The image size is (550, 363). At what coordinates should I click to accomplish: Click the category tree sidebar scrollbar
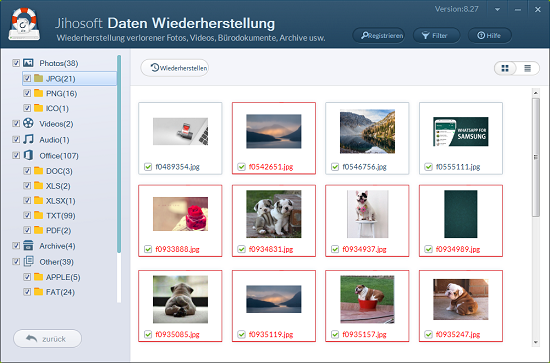[x=119, y=154]
